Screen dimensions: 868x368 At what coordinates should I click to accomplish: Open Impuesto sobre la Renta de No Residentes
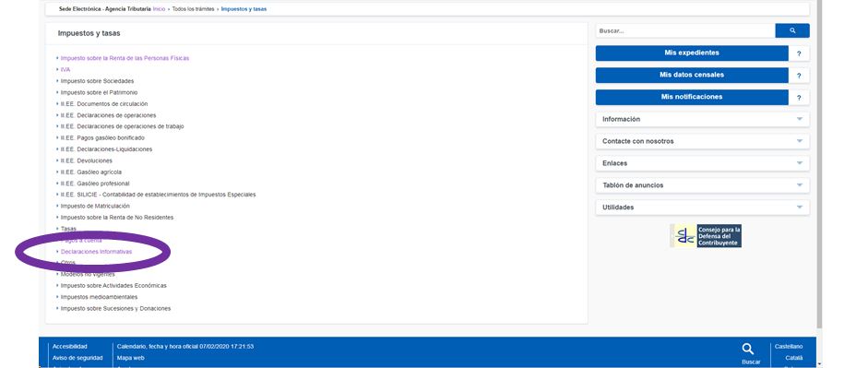(117, 218)
